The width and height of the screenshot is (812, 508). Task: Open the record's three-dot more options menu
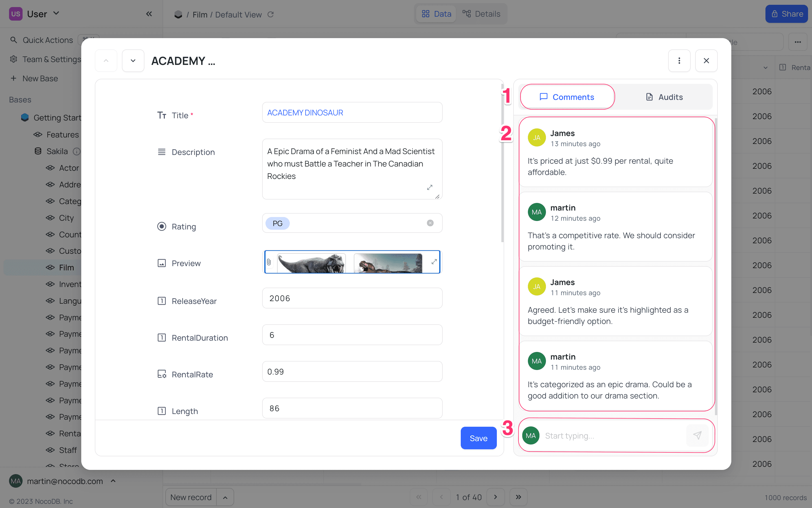(679, 60)
